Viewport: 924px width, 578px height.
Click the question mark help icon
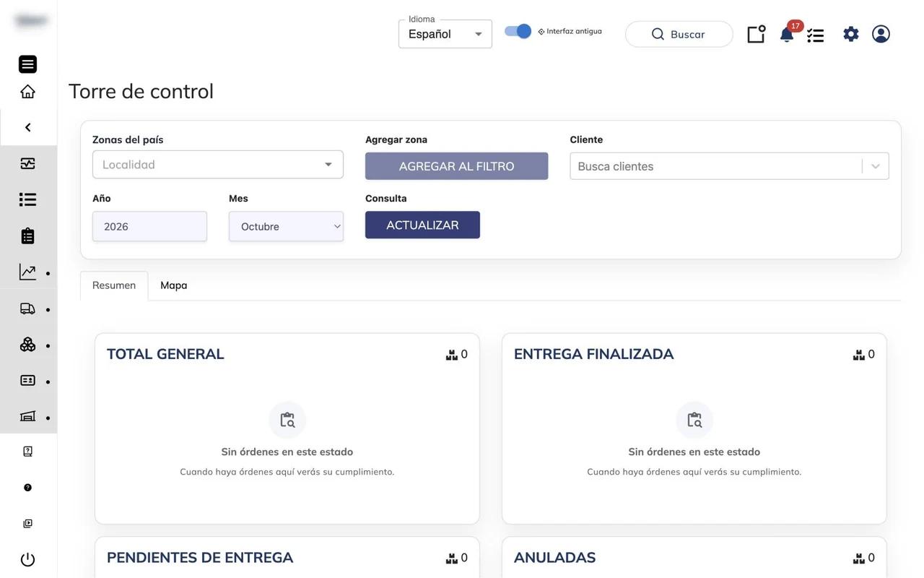pyautogui.click(x=27, y=488)
